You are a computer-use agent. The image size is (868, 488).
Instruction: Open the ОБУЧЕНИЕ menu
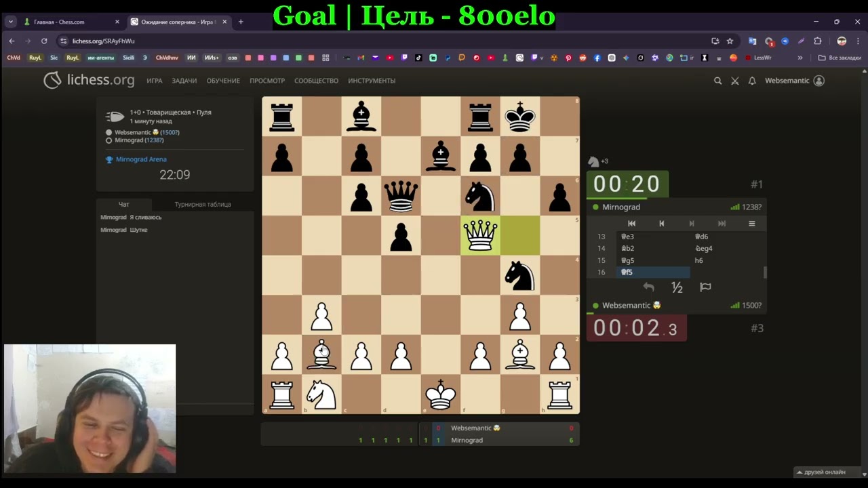(x=223, y=81)
